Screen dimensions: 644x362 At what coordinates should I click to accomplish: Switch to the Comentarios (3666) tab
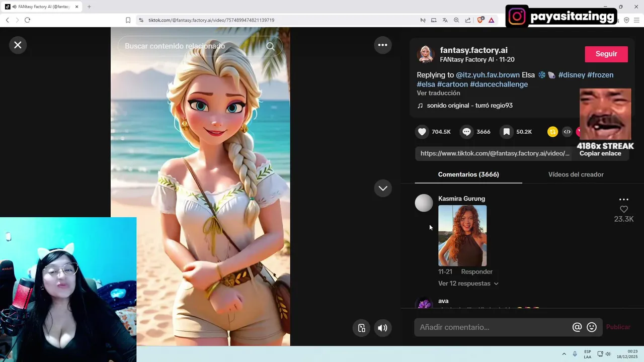pos(468,174)
